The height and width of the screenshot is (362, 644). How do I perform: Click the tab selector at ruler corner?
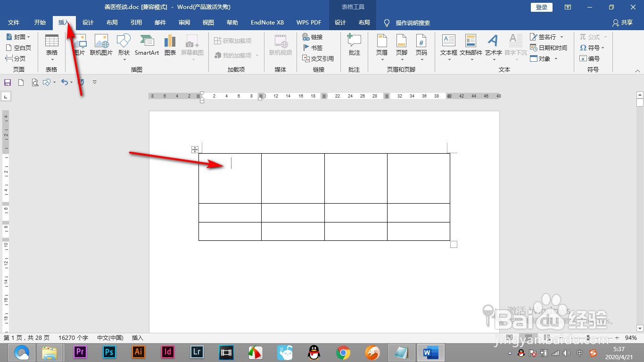6,97
